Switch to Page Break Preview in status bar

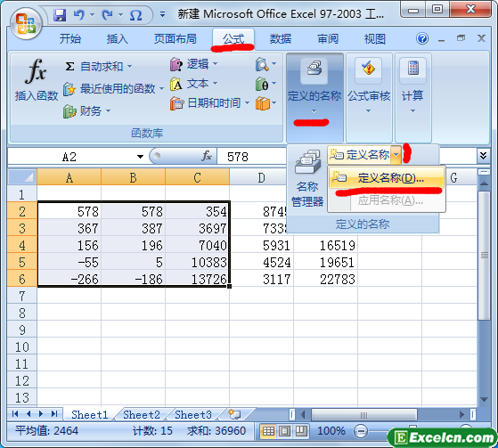[300, 431]
